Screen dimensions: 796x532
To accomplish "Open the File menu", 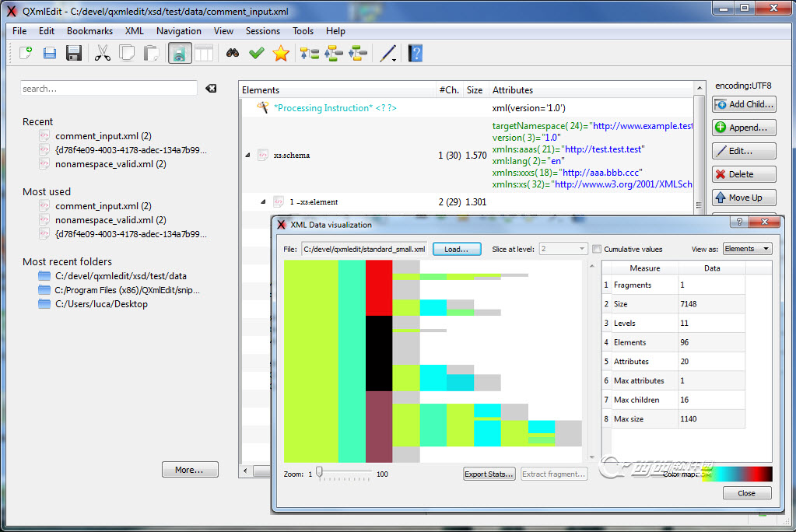I will [x=19, y=31].
